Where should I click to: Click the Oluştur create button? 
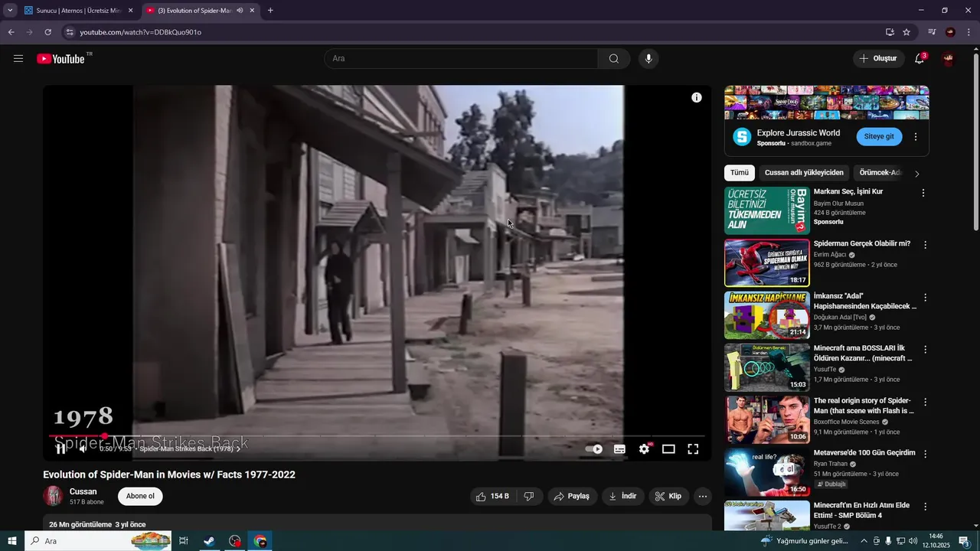coord(878,59)
